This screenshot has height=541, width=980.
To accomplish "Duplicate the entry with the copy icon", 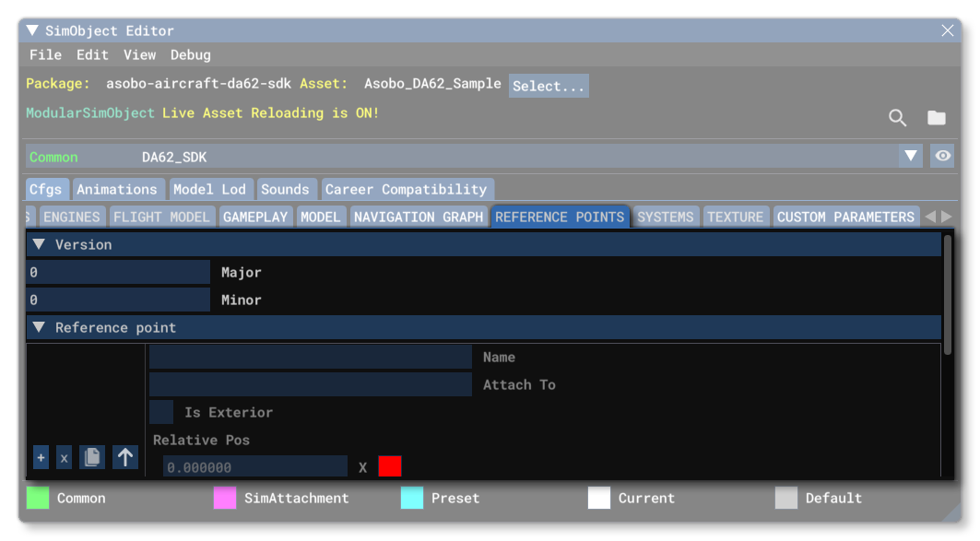I will [x=92, y=456].
